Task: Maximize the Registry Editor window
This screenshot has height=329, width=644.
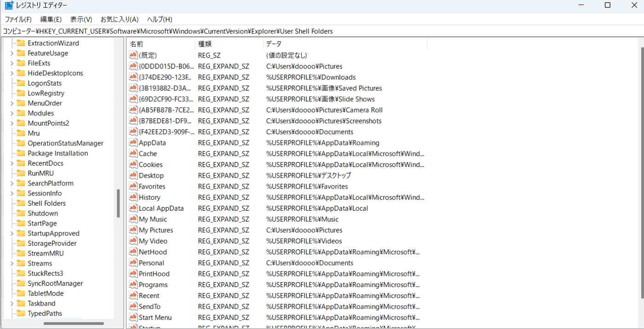Action: (x=607, y=5)
